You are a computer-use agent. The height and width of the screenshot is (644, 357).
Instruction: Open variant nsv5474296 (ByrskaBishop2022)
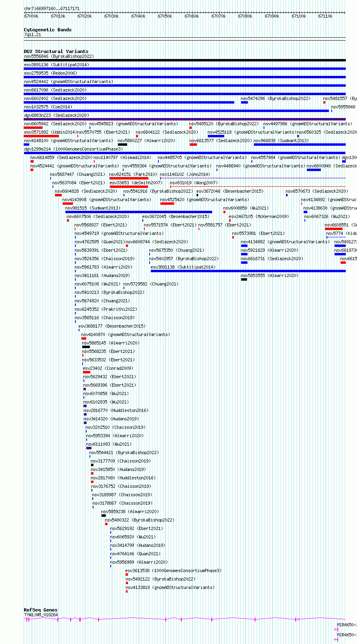pyautogui.click(x=276, y=98)
